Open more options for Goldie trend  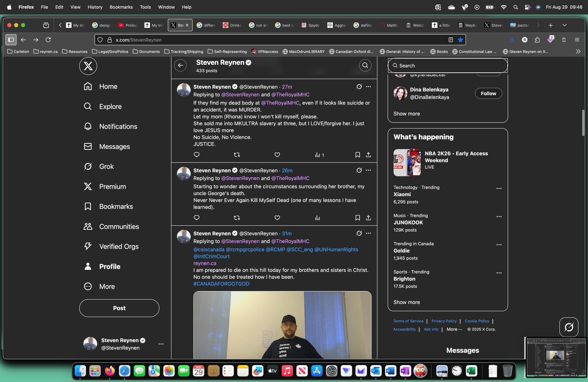point(499,245)
